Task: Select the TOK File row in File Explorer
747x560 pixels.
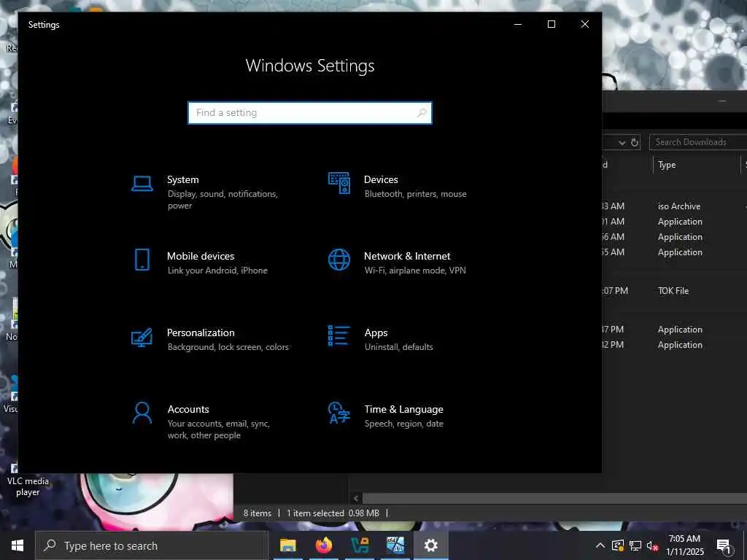Action: click(x=674, y=290)
